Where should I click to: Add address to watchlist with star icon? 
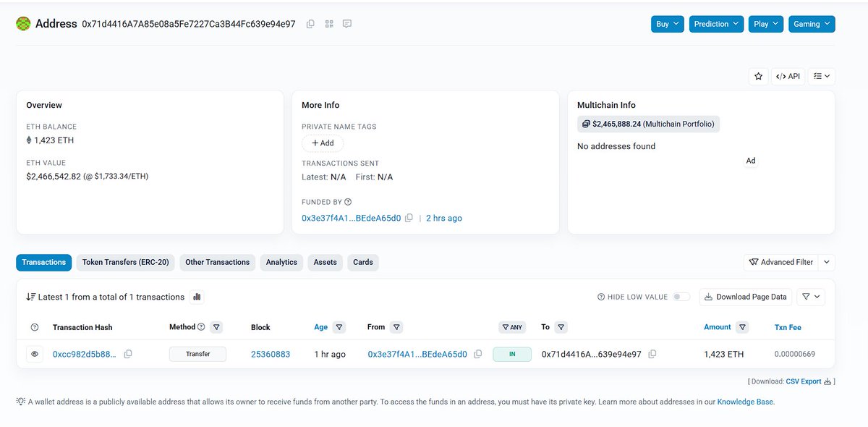tap(758, 76)
